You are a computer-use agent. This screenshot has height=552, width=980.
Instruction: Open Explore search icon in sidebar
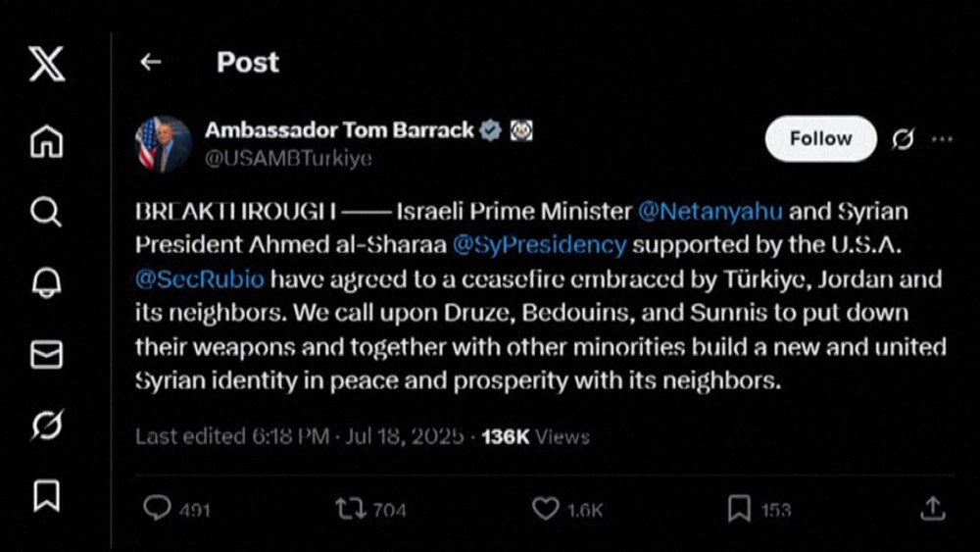coord(46,211)
